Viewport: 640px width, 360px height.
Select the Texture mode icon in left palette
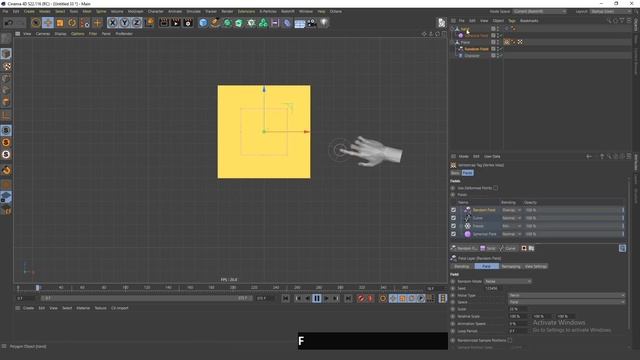[x=6, y=66]
